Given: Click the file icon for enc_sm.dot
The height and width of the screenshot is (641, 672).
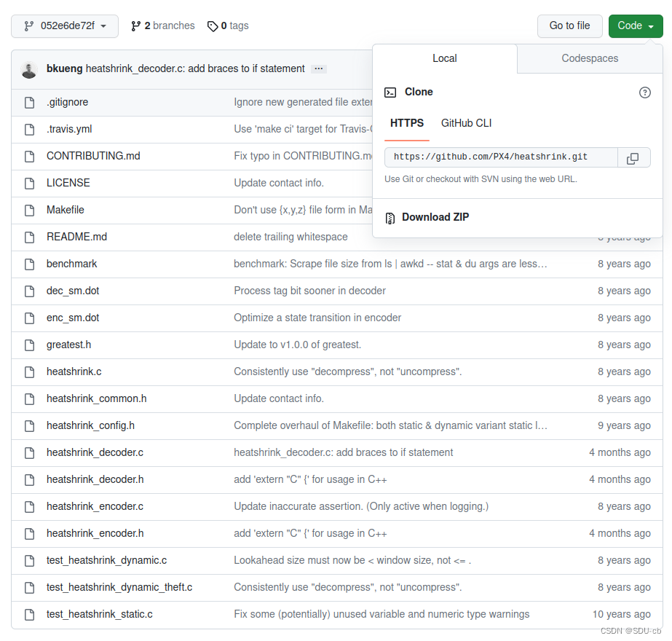Looking at the screenshot, I should [x=30, y=318].
